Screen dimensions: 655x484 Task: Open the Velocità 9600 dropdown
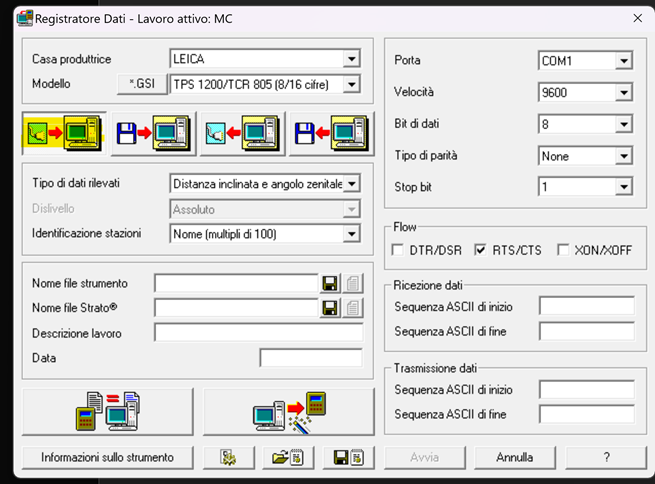coord(624,93)
